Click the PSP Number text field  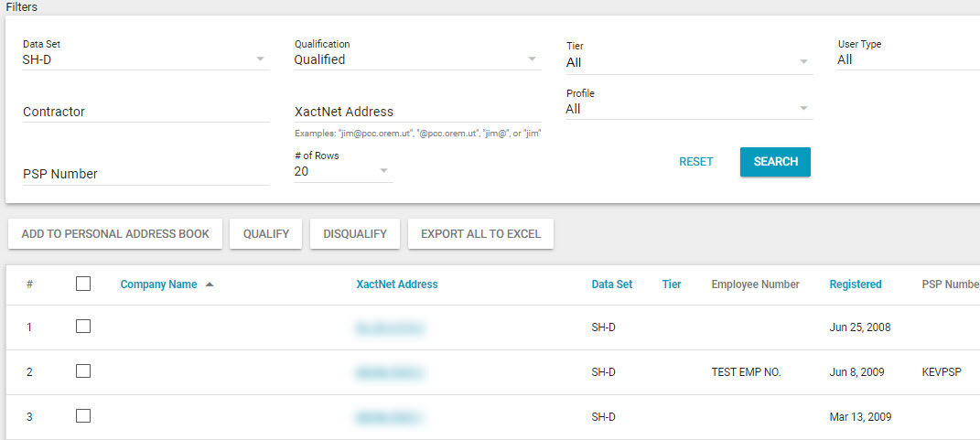145,174
